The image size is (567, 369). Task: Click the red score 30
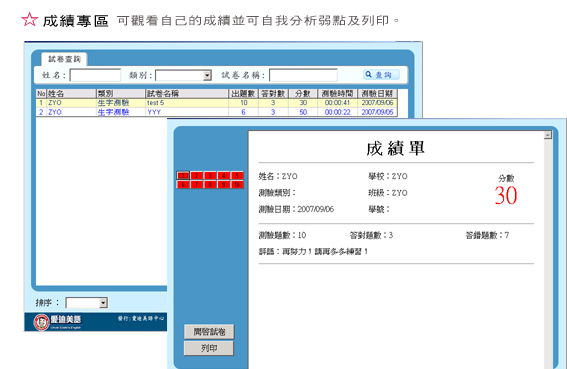(506, 196)
